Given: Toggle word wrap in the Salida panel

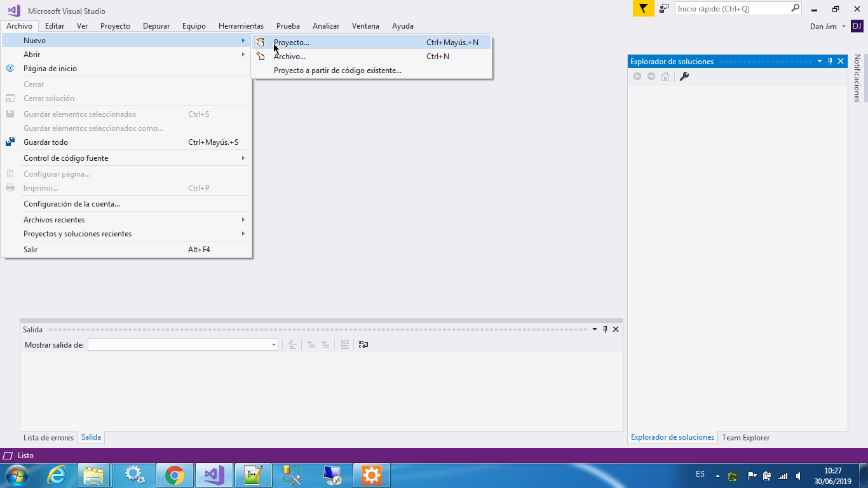Looking at the screenshot, I should tap(363, 344).
